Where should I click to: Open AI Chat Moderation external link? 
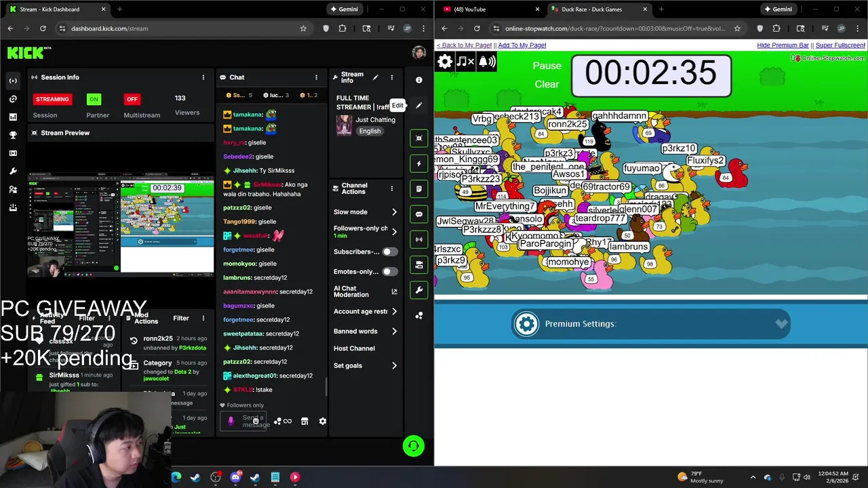point(394,291)
